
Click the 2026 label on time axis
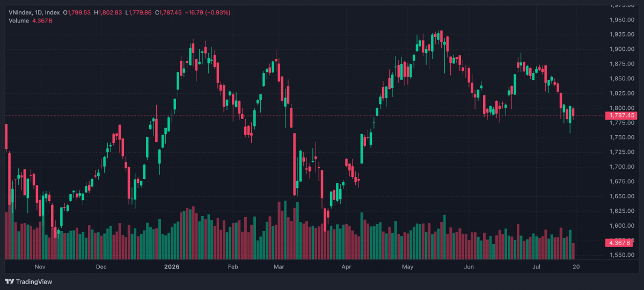[x=172, y=266]
